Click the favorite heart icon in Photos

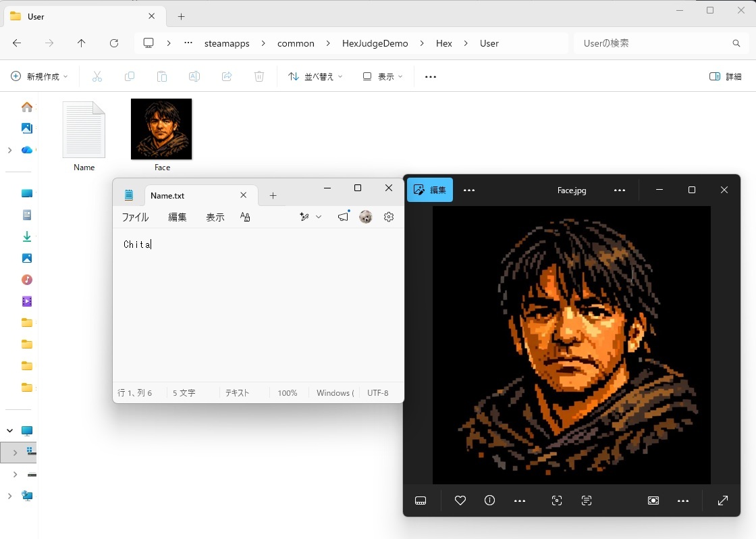tap(460, 500)
